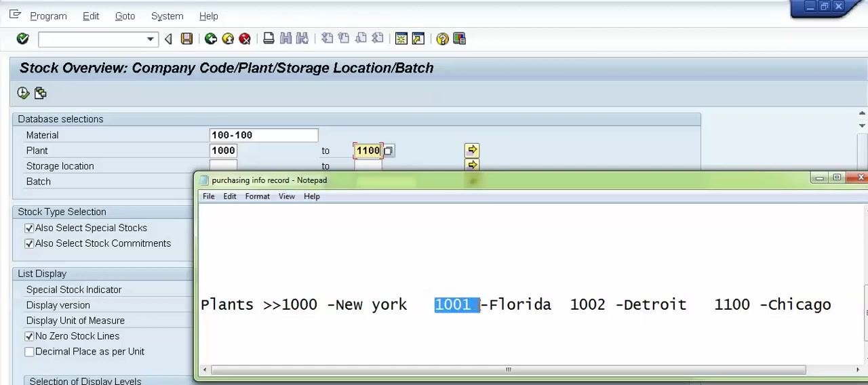The width and height of the screenshot is (868, 385).
Task: Open the command field dropdown arrow
Action: pyautogui.click(x=151, y=39)
